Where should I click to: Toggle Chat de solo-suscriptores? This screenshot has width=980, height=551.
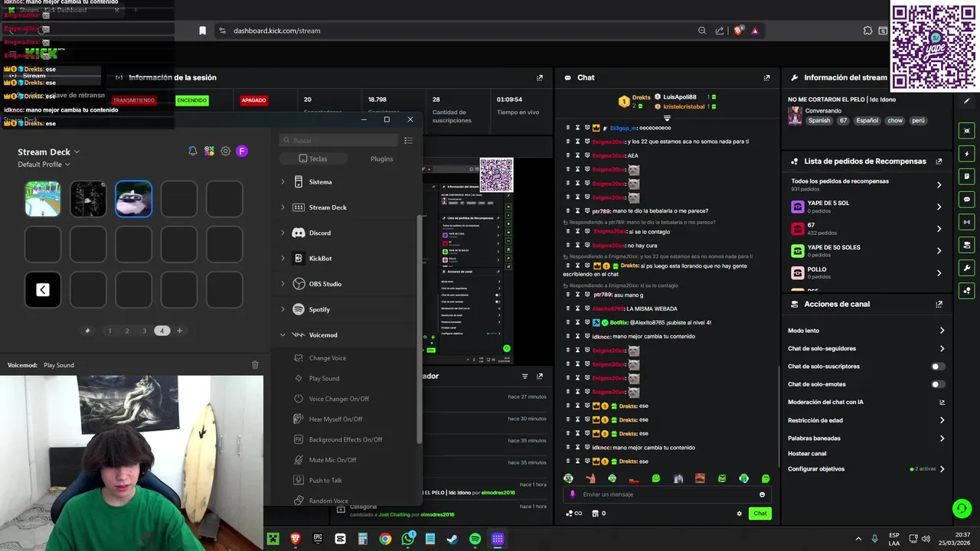pos(937,367)
